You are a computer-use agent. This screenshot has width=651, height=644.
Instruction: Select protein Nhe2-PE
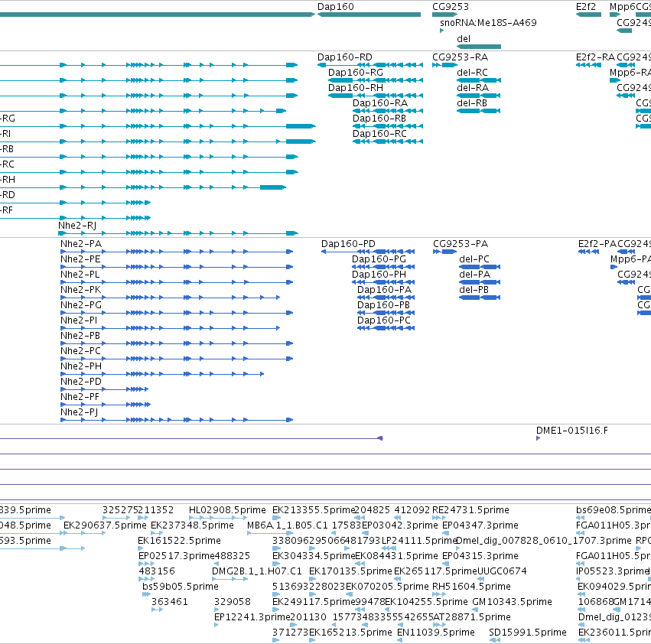[80, 259]
